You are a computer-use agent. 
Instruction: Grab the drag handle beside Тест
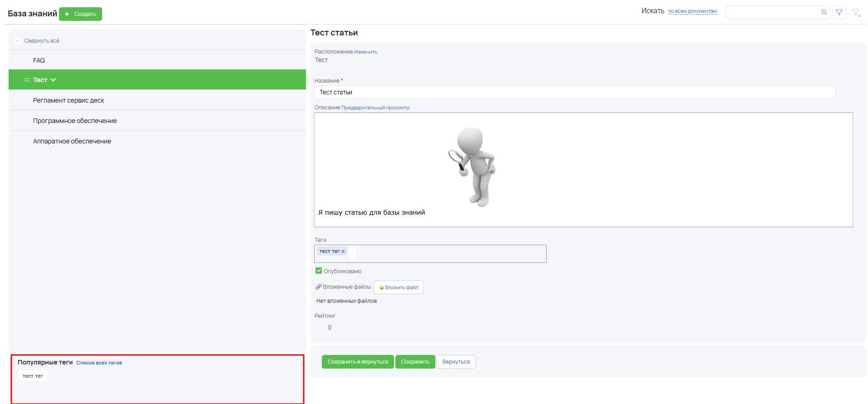(26, 80)
